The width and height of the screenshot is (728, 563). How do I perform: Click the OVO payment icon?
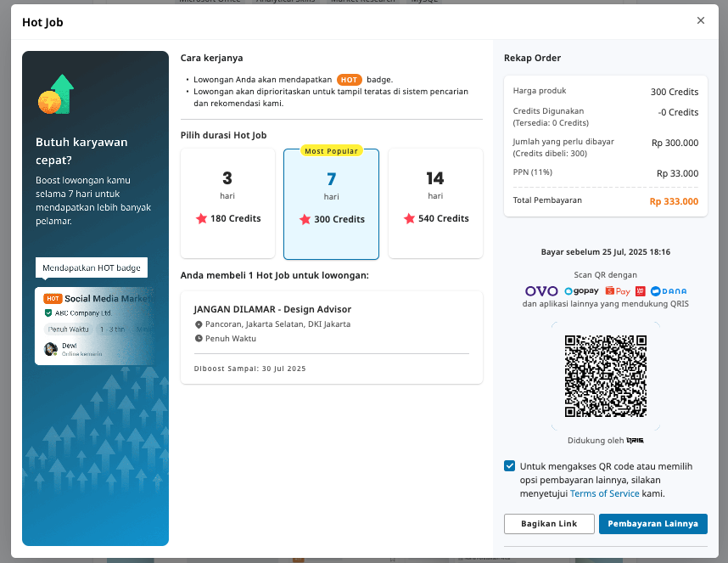click(540, 291)
